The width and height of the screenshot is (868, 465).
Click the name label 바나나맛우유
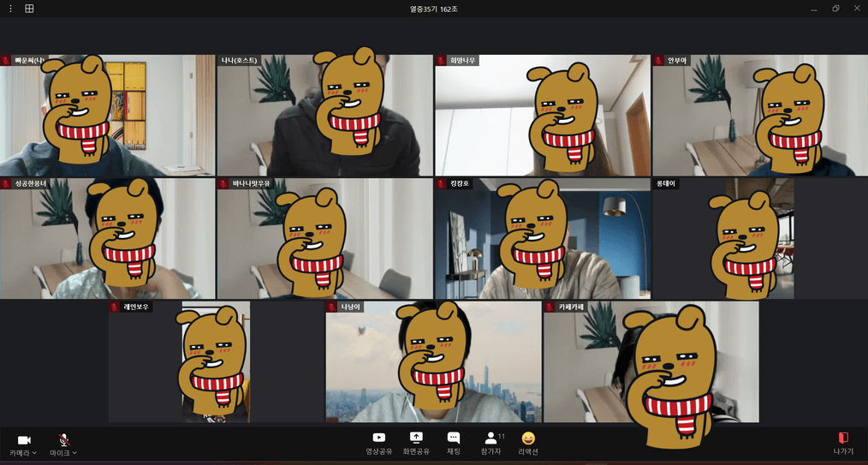coord(250,184)
